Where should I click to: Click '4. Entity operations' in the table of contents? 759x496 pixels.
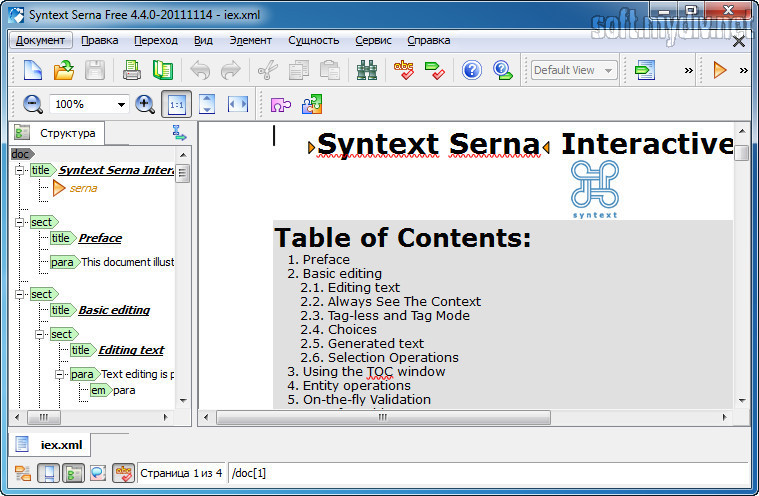[349, 386]
